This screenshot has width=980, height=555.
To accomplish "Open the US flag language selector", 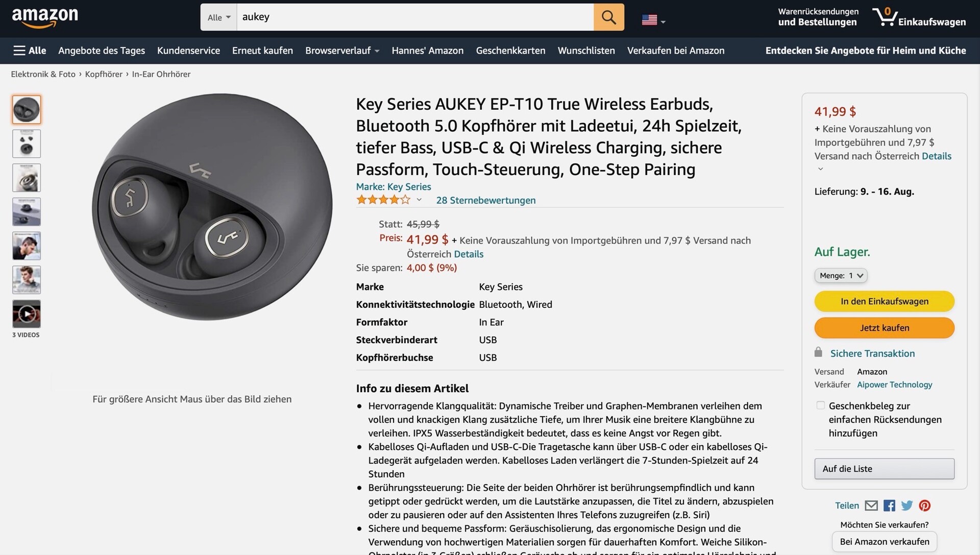I will coord(653,20).
